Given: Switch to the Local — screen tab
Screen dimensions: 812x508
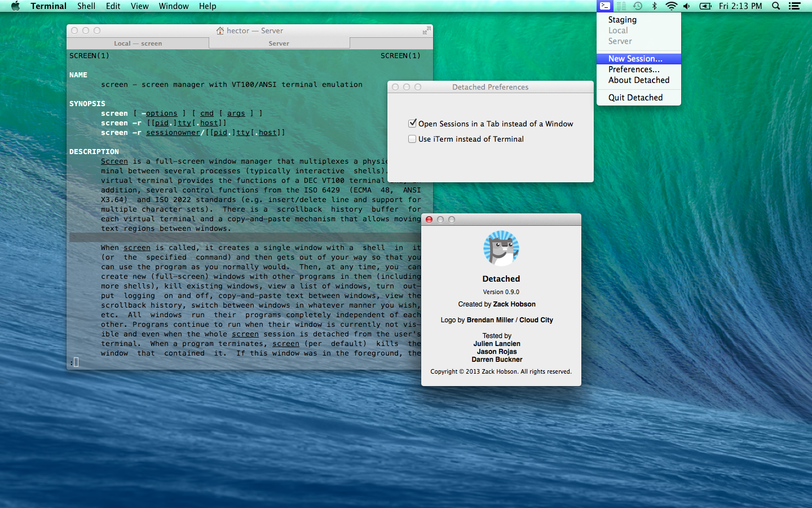Looking at the screenshot, I should (x=138, y=43).
